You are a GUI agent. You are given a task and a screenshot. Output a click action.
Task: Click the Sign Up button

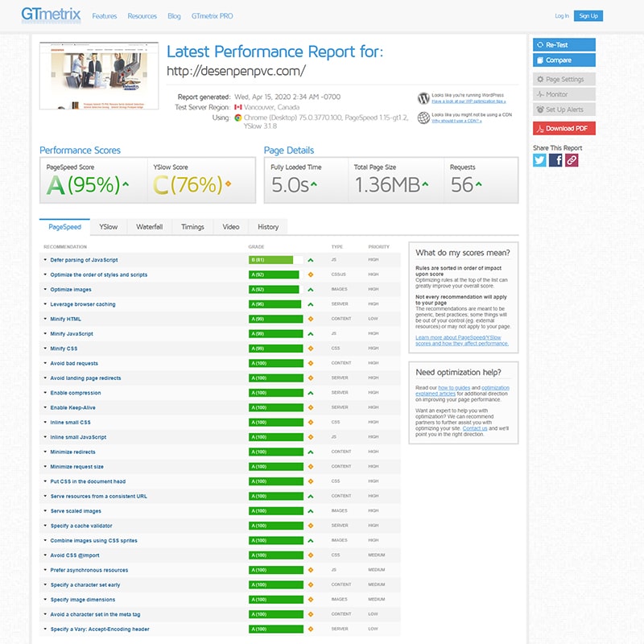(588, 16)
